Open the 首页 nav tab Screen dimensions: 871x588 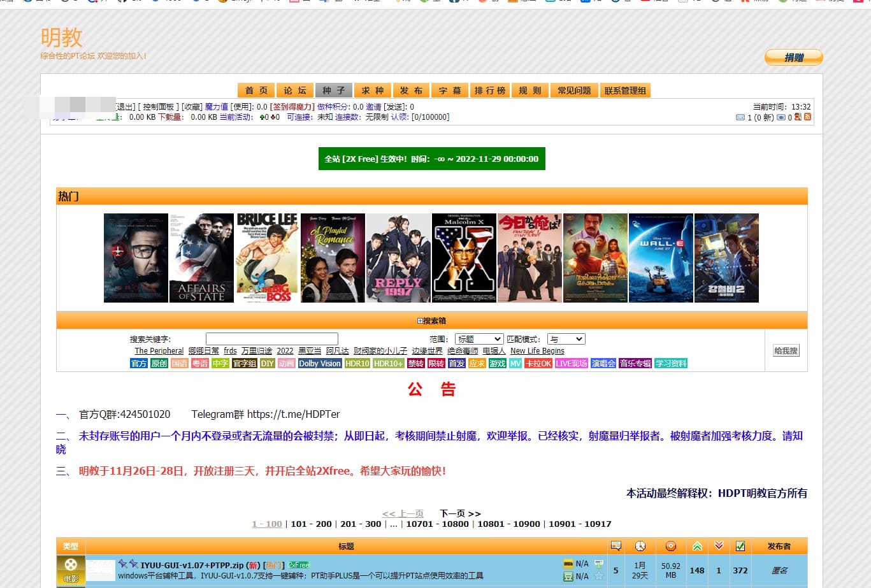(x=256, y=90)
